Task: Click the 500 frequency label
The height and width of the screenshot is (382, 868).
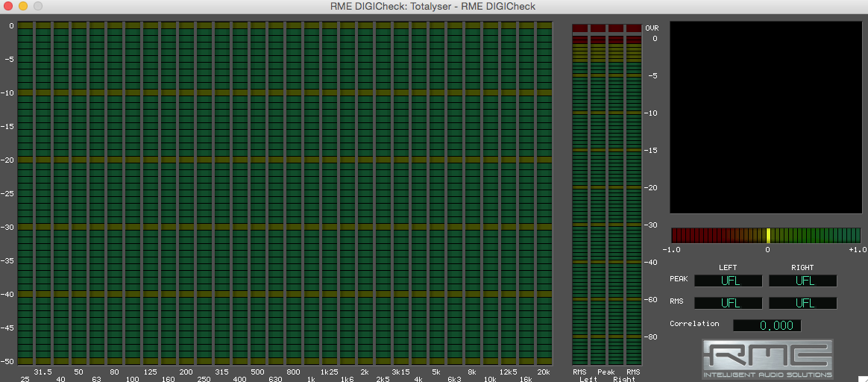Action: coord(257,372)
